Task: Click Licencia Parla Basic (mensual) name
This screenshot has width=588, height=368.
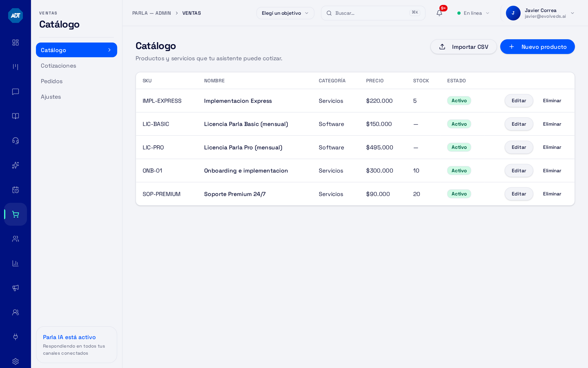Action: point(246,124)
